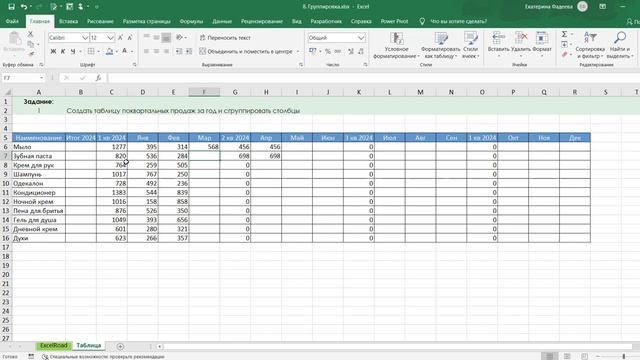Image resolution: width=640 pixels, height=360 pixels.
Task: Click the AutoSum sigma icon
Action: point(564,34)
